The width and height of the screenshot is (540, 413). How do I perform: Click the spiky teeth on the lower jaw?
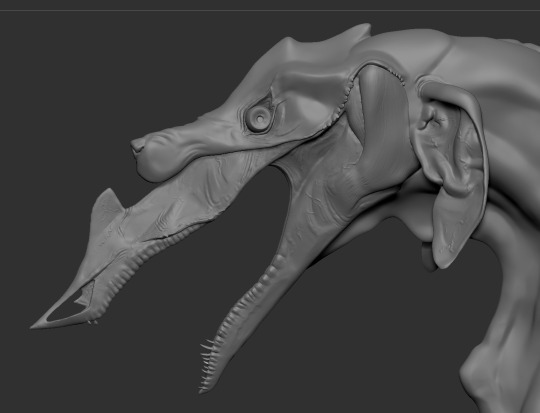pyautogui.click(x=209, y=365)
